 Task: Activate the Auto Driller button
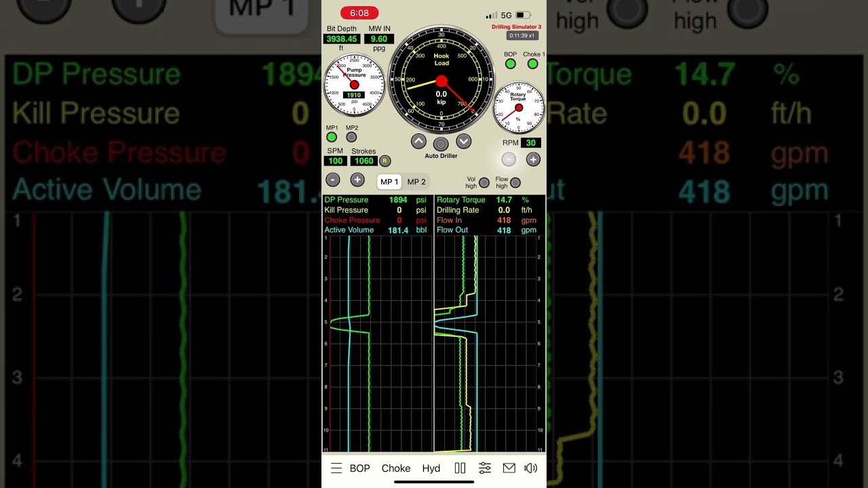pos(441,144)
